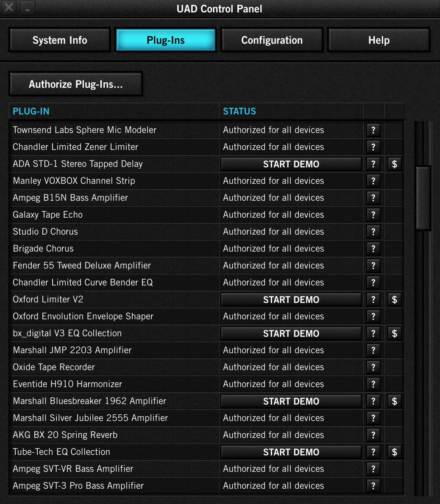Open help for Ampeg SVT-3 Pro Bass Amplifier
440x504 pixels.
373,486
